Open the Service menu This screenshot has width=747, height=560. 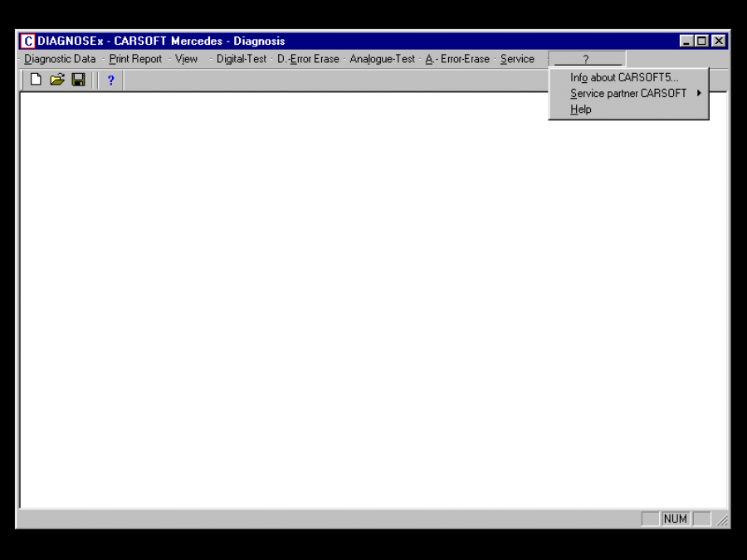(x=517, y=59)
